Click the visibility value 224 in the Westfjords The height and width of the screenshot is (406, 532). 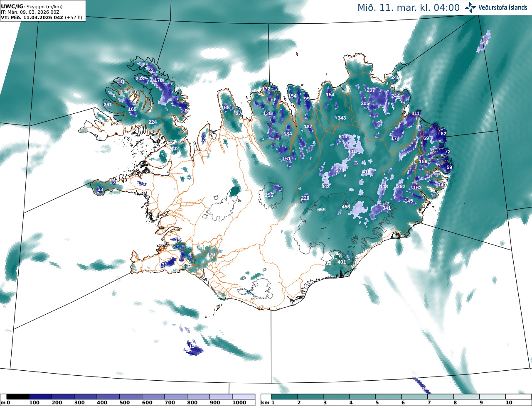tap(153, 122)
